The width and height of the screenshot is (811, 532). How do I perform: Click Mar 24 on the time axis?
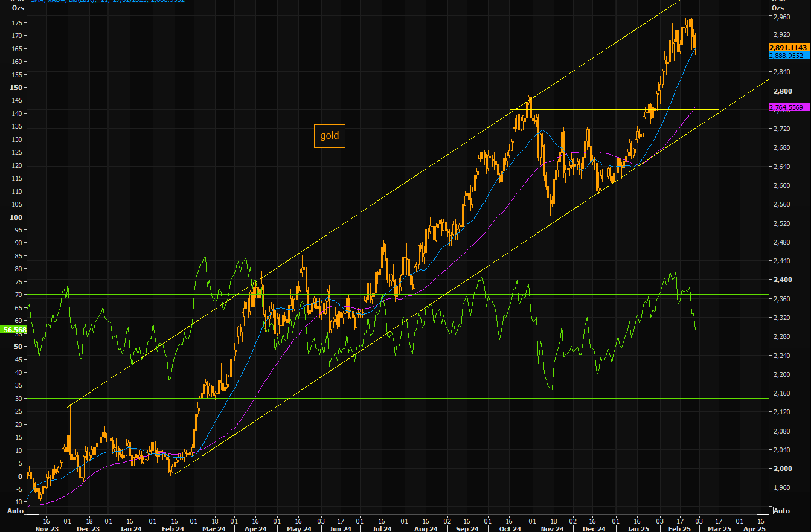(214, 528)
